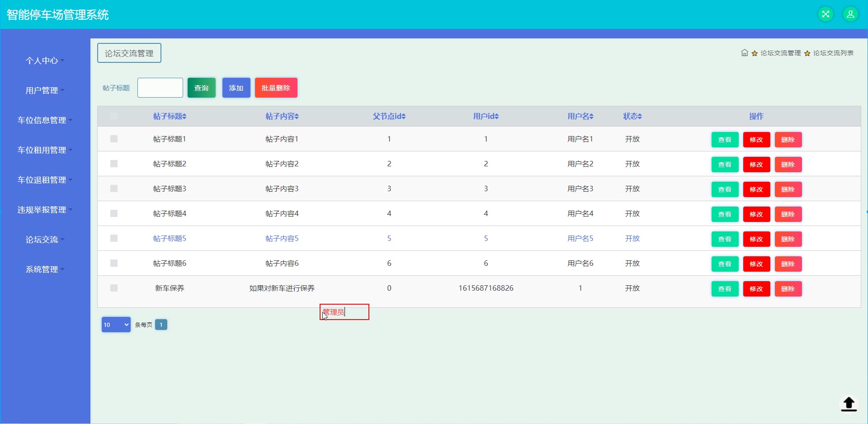Expand the 违规举报管理 sidebar menu
Image resolution: width=868 pixels, height=424 pixels.
pyautogui.click(x=45, y=210)
